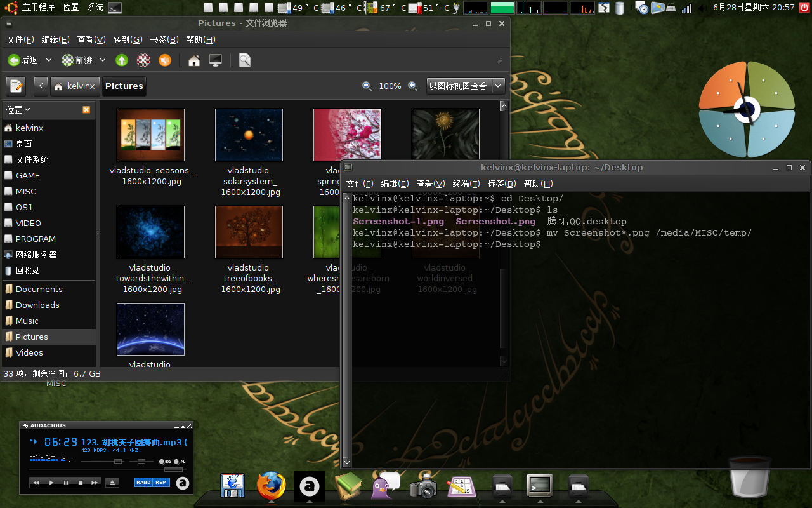Click the terminal vertical scrollbar
This screenshot has width=812, height=508.
pos(346,330)
